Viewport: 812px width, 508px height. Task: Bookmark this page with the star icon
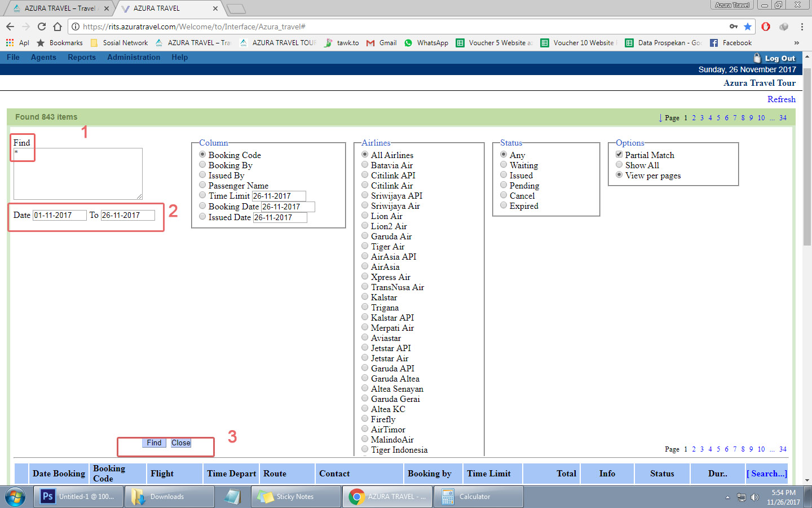coord(748,27)
